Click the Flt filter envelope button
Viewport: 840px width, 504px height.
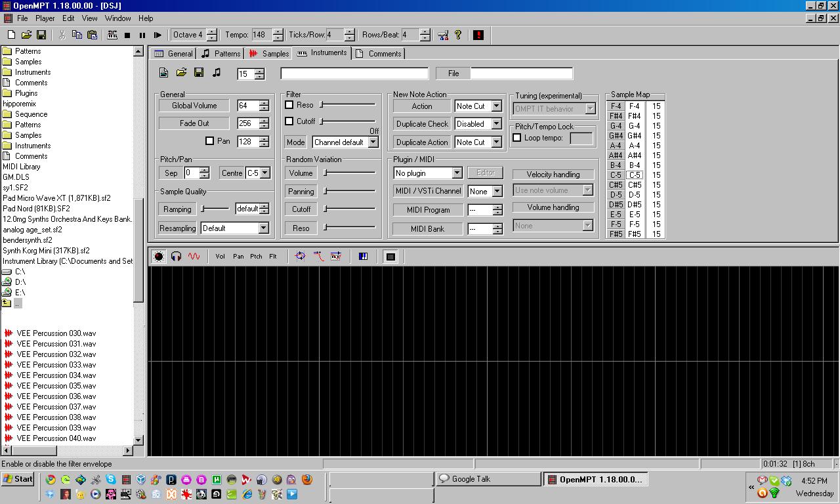pyautogui.click(x=273, y=257)
